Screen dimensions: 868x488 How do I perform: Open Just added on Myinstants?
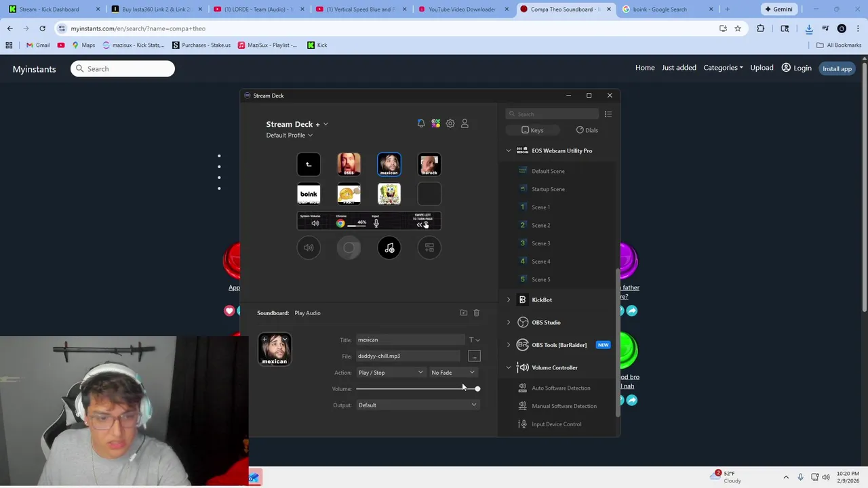point(679,68)
